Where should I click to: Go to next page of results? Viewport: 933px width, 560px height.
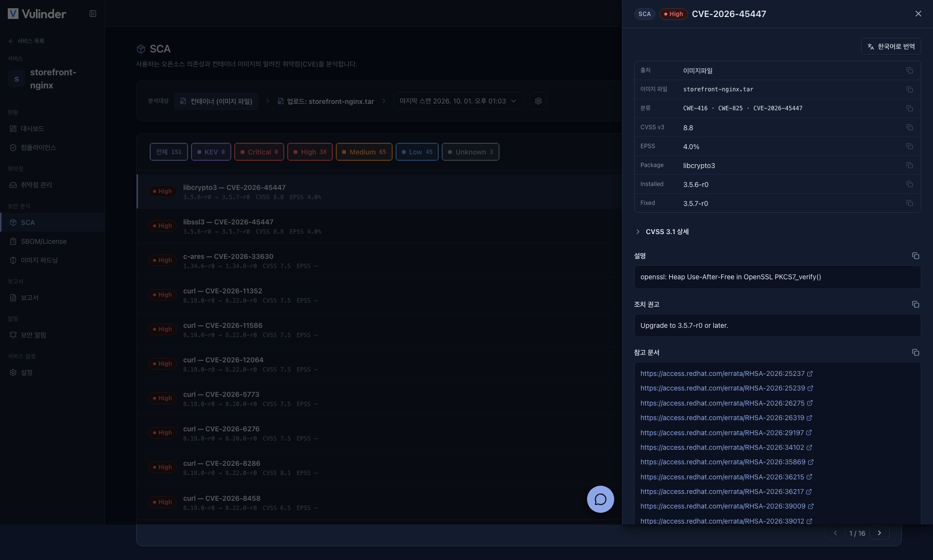[x=880, y=533]
